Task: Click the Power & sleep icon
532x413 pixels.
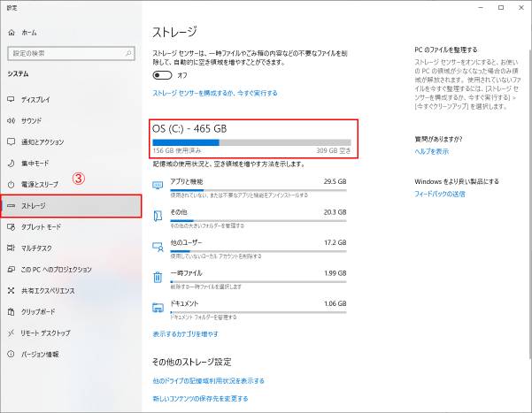Action: (11, 184)
